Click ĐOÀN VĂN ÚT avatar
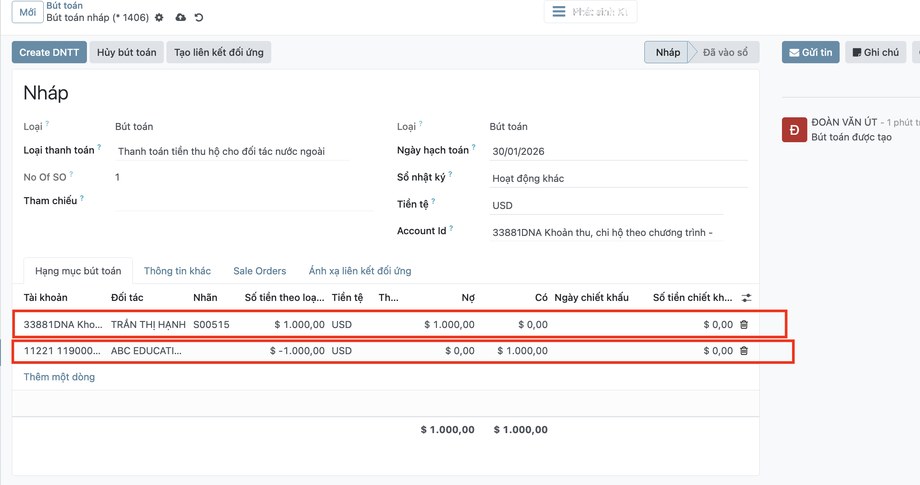Image resolution: width=920 pixels, height=485 pixels. point(794,130)
